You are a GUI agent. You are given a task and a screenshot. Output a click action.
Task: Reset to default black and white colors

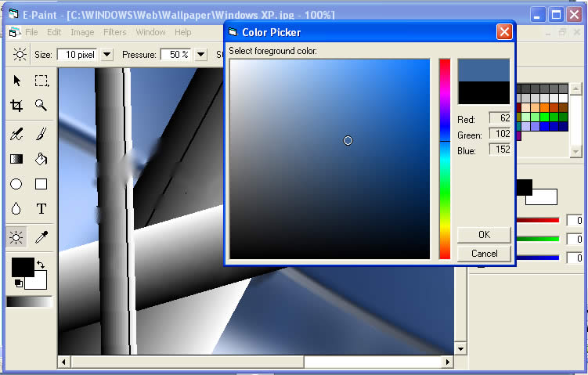tap(18, 283)
